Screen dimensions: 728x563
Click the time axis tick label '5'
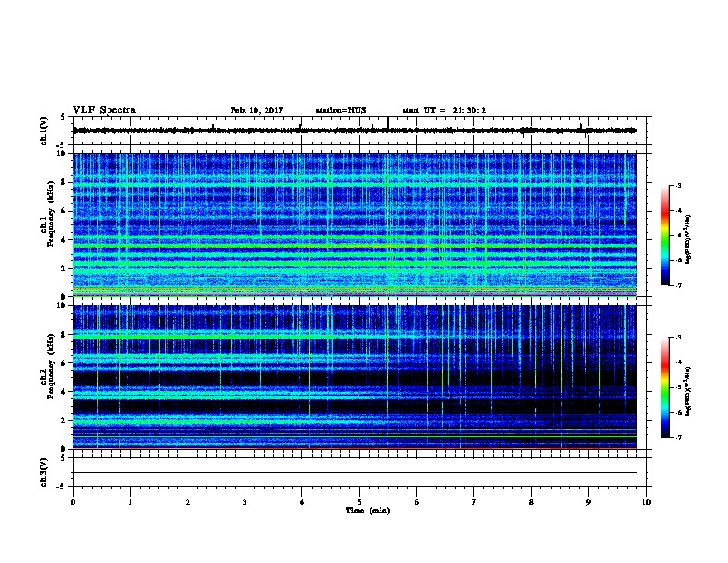[x=359, y=501]
